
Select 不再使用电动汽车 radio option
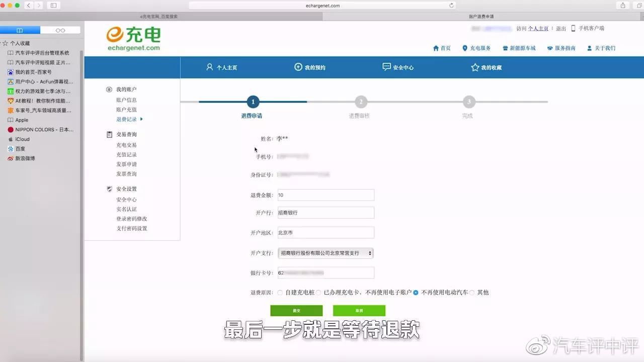[x=416, y=293]
